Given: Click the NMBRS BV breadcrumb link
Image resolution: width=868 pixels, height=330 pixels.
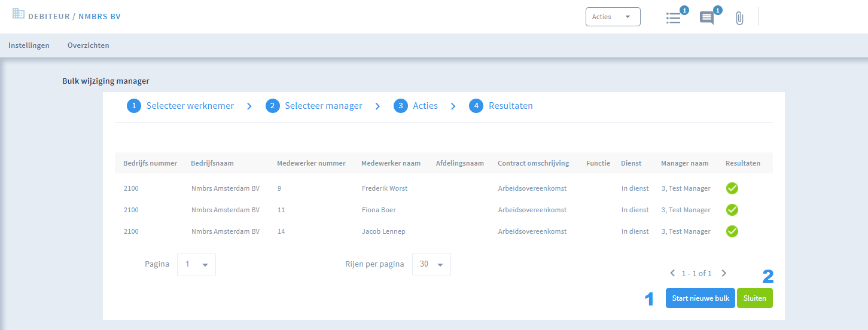Looking at the screenshot, I should pos(99,16).
